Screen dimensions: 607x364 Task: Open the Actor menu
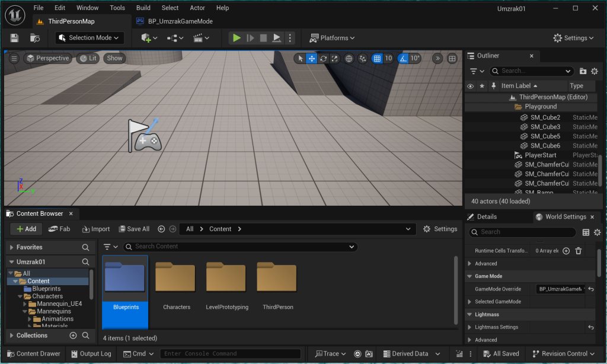[197, 8]
